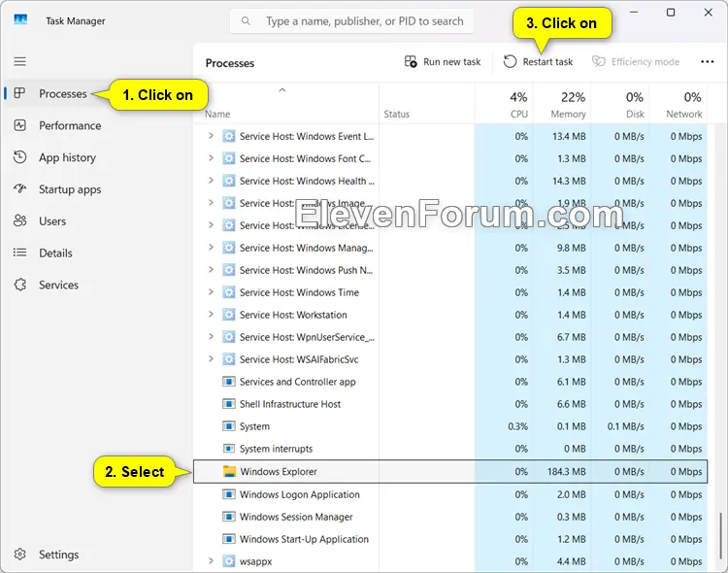
Task: Click the process search input field
Action: click(352, 21)
